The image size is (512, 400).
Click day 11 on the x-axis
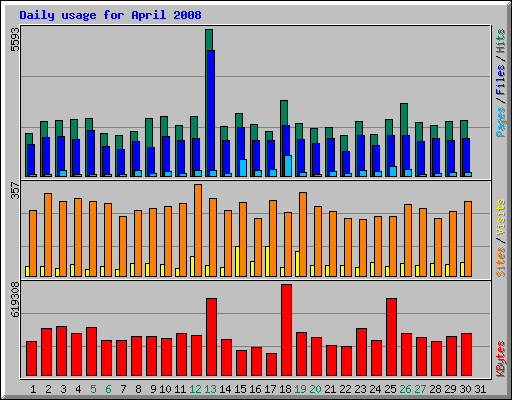180,389
